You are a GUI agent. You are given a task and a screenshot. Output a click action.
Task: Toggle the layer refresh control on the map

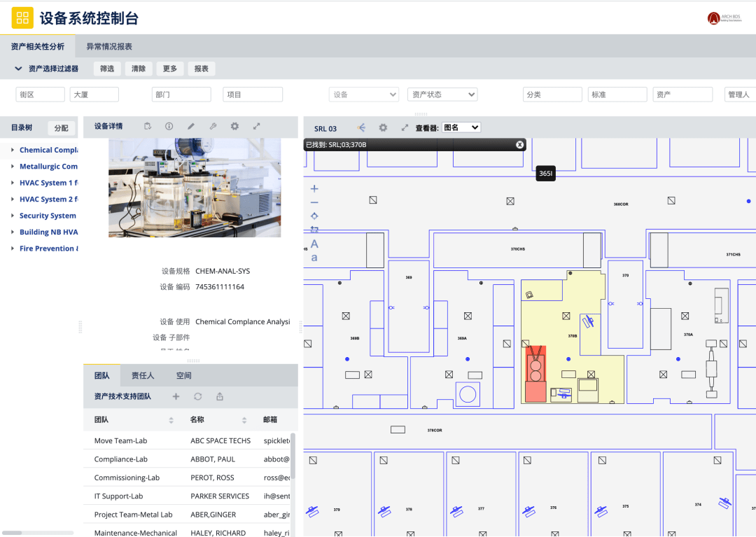[x=314, y=229]
